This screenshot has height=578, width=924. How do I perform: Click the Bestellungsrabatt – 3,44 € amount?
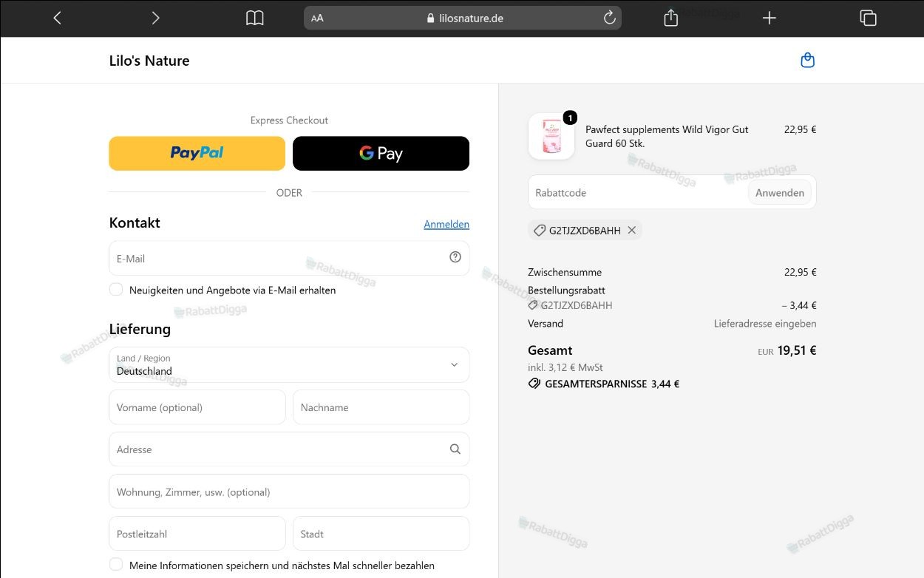[x=799, y=305]
